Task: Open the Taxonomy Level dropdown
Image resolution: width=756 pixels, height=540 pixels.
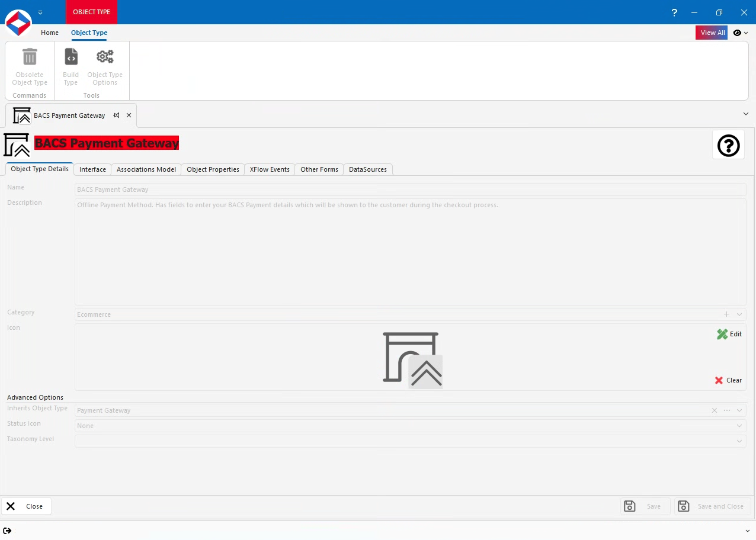Action: 739,441
